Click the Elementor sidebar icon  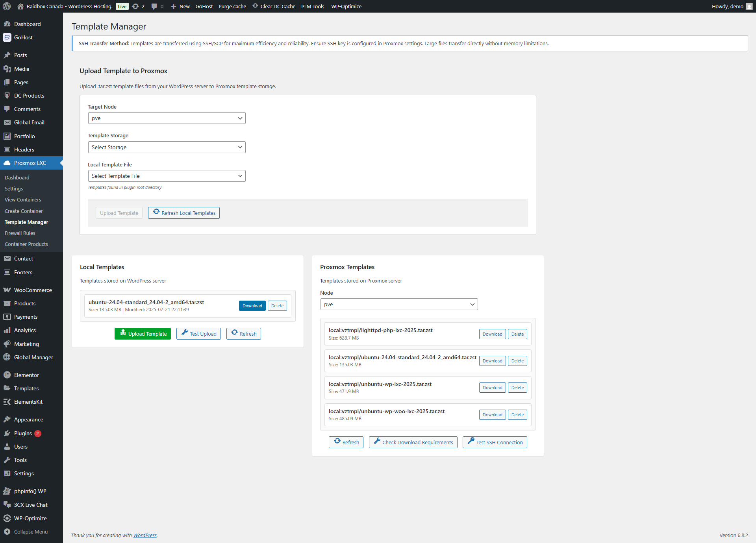(x=7, y=375)
